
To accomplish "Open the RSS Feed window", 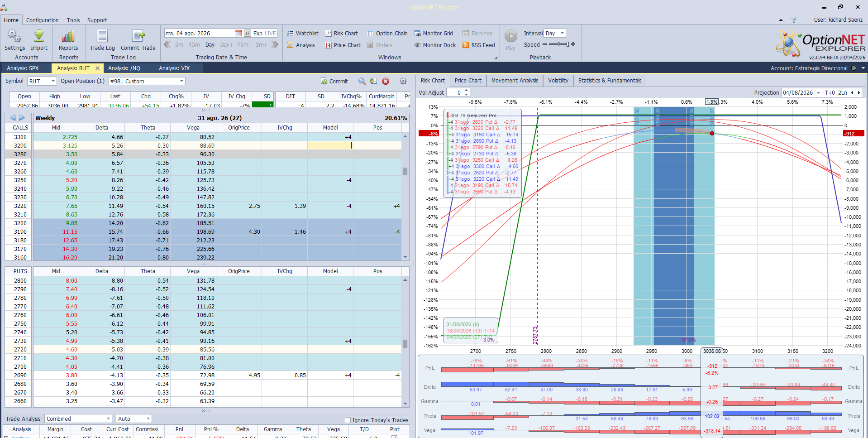I will [478, 45].
